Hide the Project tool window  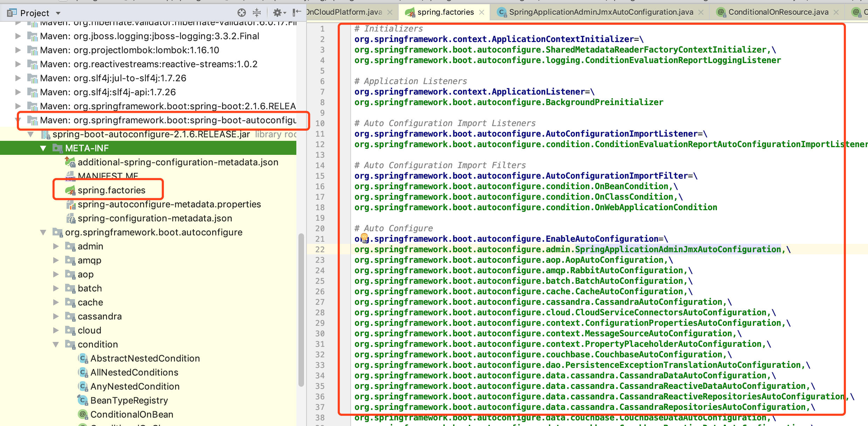[297, 12]
